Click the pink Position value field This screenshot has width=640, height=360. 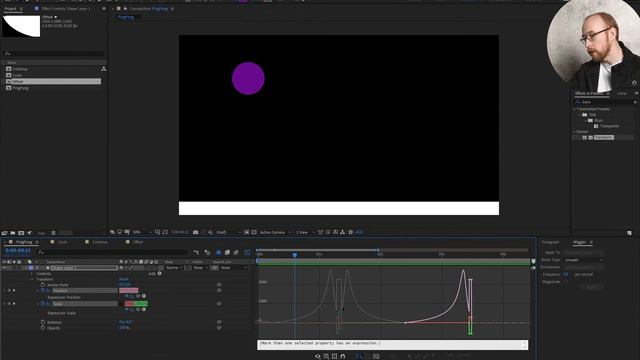pos(129,291)
